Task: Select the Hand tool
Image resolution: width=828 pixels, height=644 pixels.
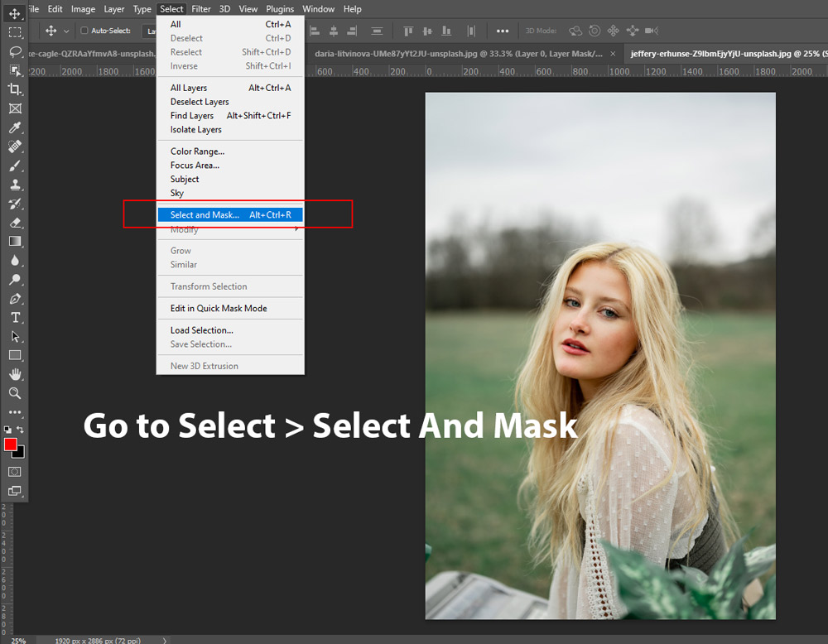Action: (x=14, y=374)
